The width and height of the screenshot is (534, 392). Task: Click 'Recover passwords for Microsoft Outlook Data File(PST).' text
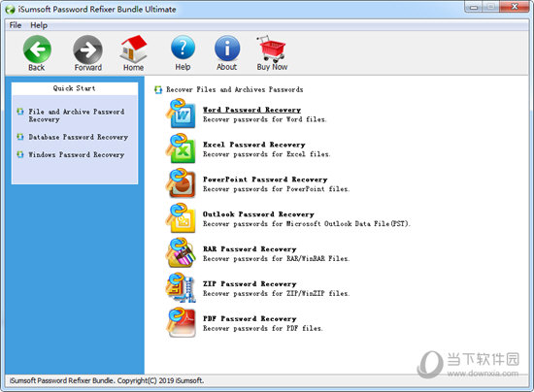pos(307,224)
